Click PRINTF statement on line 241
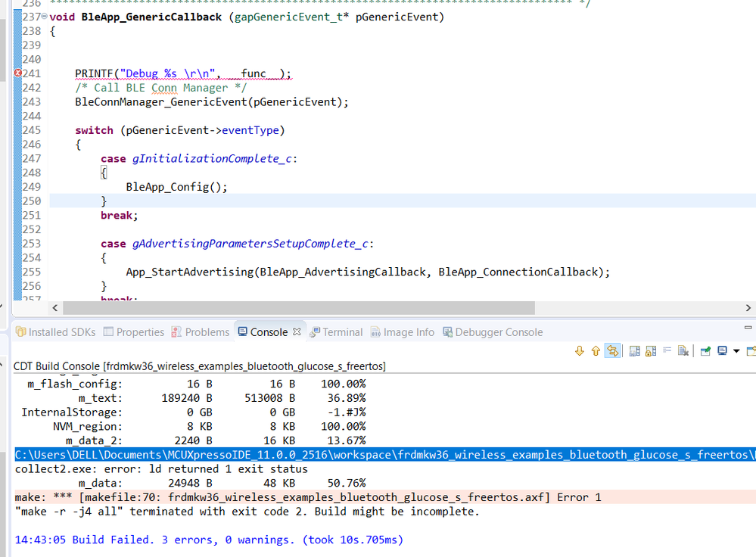 [x=183, y=73]
